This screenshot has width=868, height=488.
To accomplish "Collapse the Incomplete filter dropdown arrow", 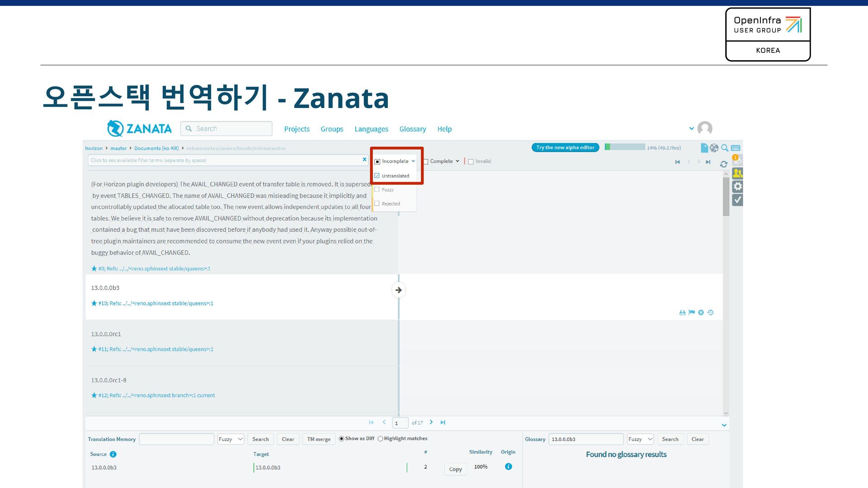I will (x=413, y=161).
